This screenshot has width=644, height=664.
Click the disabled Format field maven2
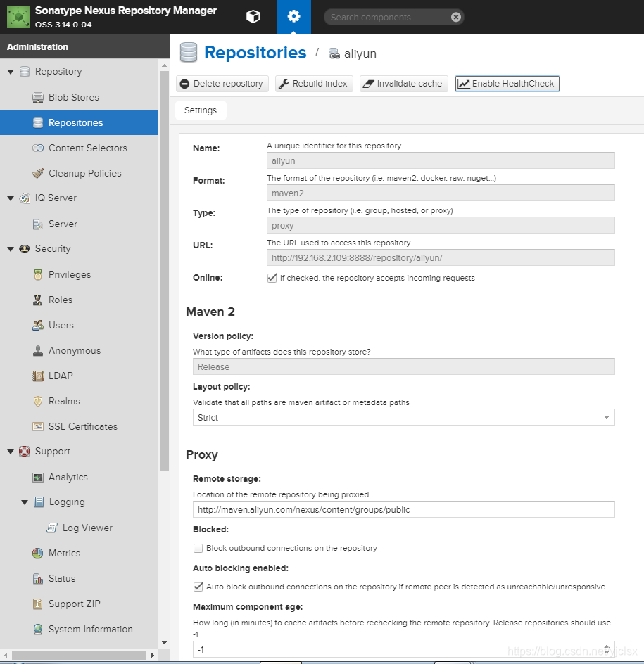[441, 193]
